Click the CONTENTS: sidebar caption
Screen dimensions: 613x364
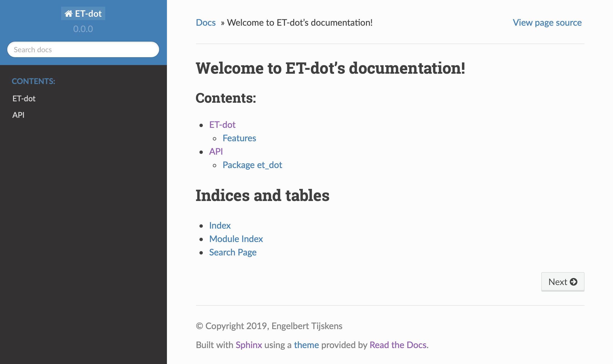(x=33, y=81)
